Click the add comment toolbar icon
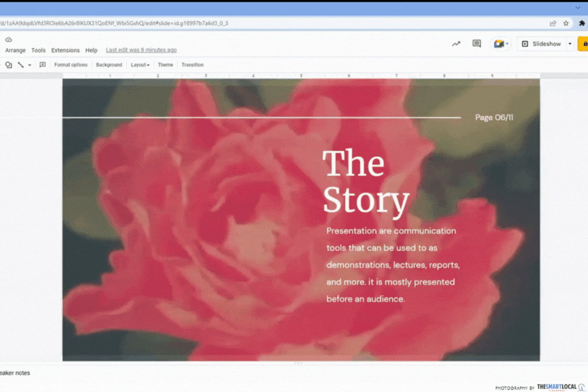This screenshot has height=392, width=588. [42, 65]
